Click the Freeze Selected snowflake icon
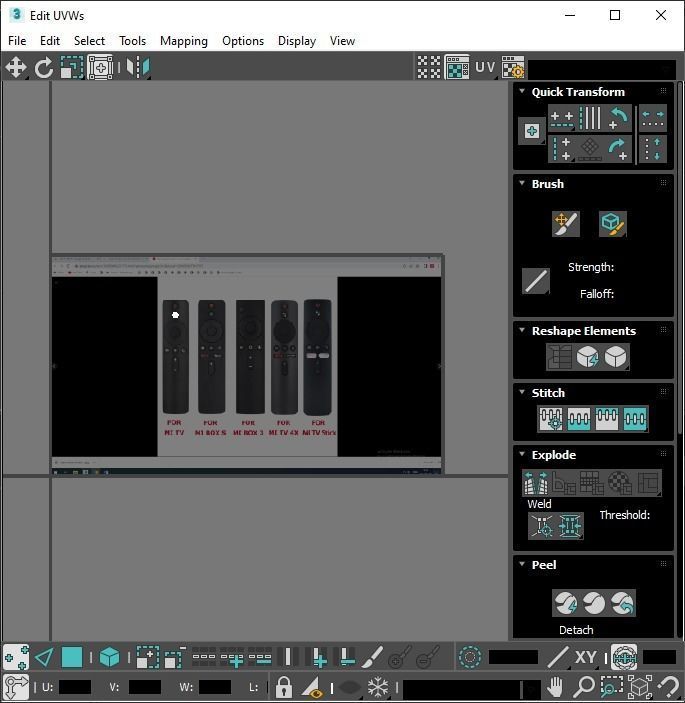 coord(378,686)
